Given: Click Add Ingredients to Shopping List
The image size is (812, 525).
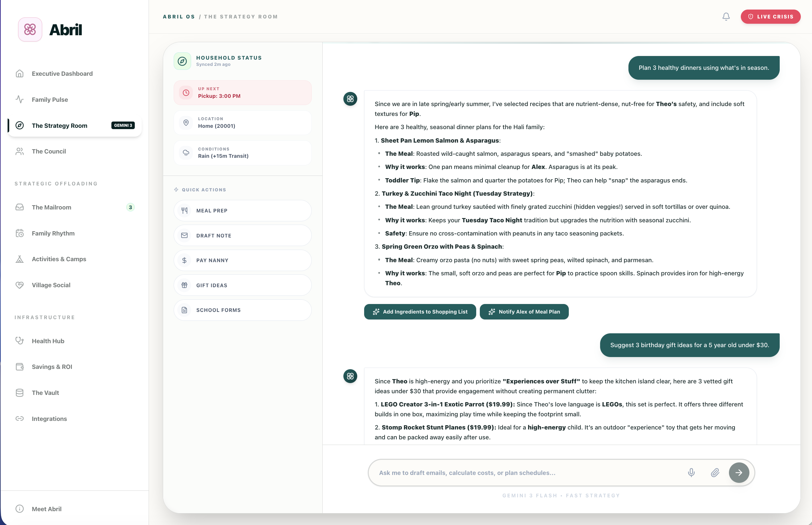Looking at the screenshot, I should (420, 312).
